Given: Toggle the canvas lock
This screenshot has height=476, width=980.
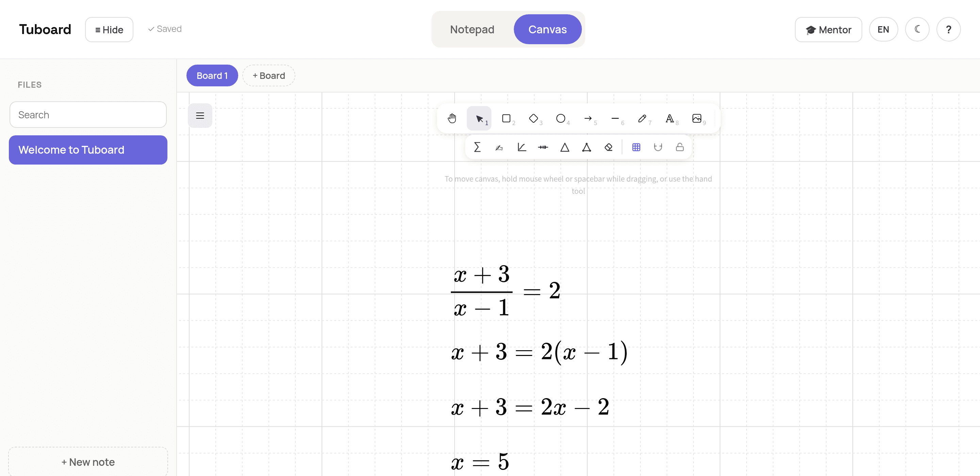Looking at the screenshot, I should 680,147.
